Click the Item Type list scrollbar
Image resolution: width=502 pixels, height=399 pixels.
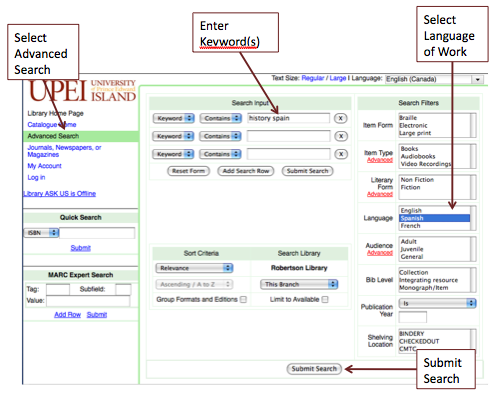[473, 156]
